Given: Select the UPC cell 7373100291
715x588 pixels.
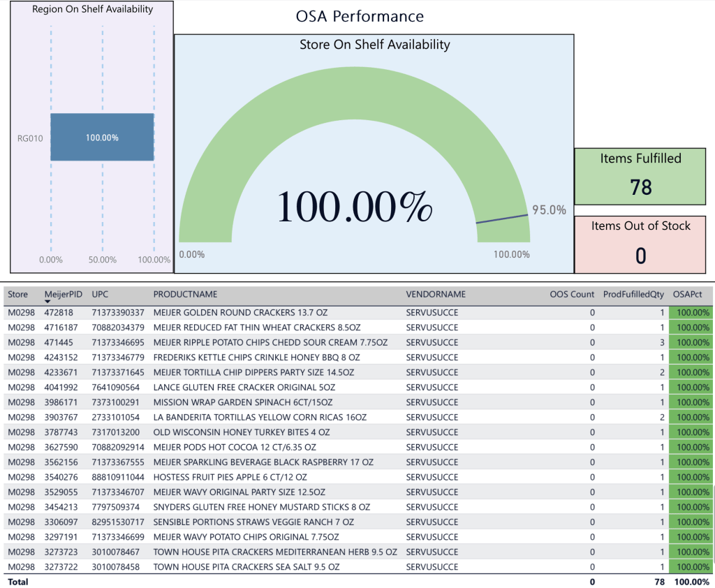Looking at the screenshot, I should click(115, 402).
